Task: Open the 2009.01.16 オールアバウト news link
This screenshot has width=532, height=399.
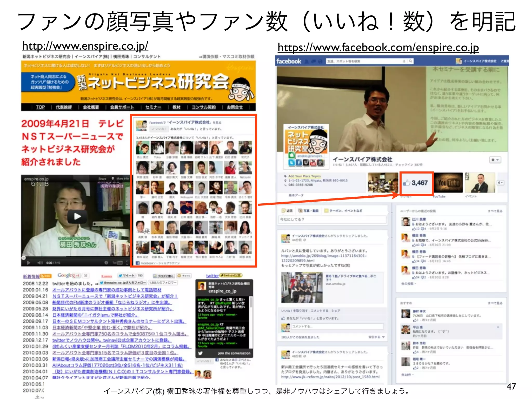Action: (x=107, y=290)
